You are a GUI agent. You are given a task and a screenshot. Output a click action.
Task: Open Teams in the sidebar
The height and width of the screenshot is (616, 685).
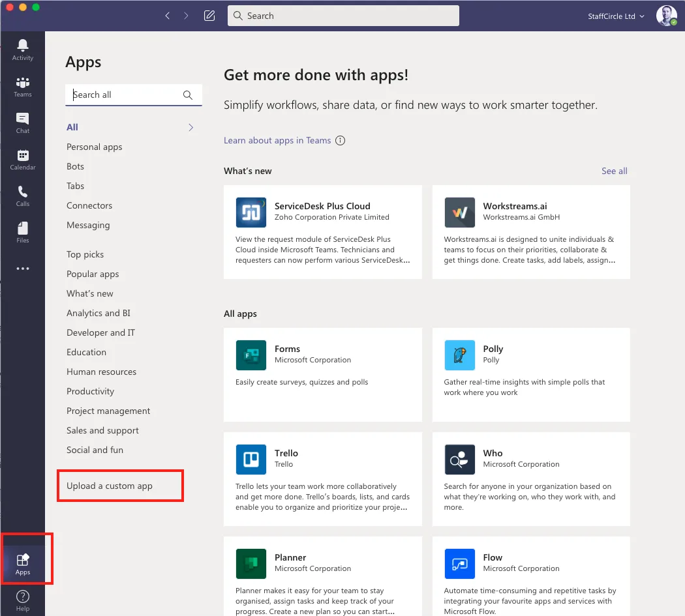point(23,87)
